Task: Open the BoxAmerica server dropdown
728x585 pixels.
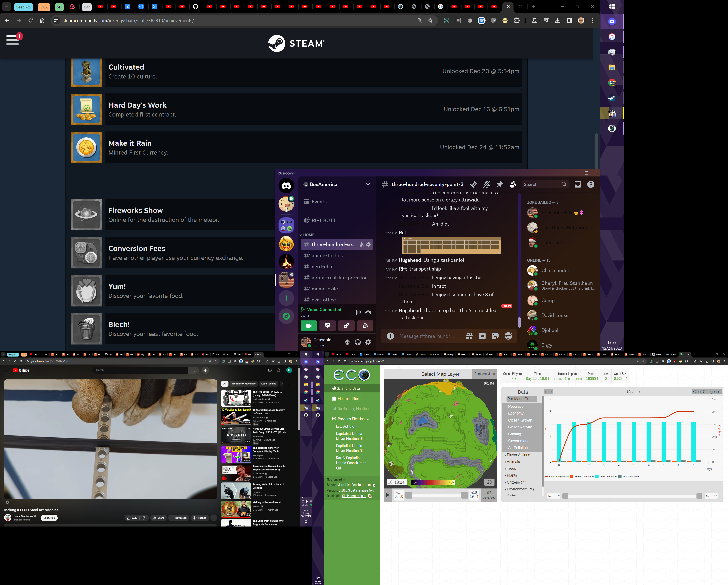Action: point(368,184)
